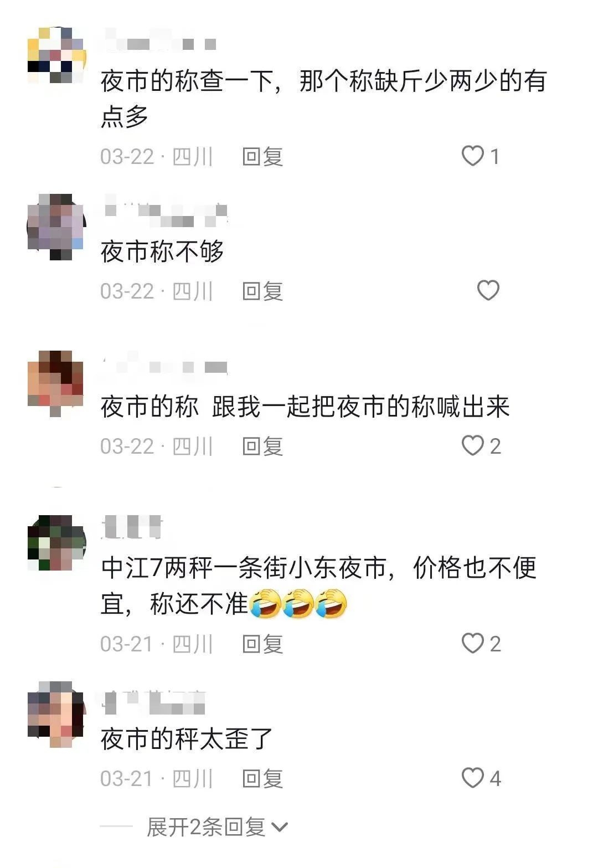Reply to 跟我一起把夜市的称喊出来 comment
The image size is (598, 868).
[x=262, y=446]
